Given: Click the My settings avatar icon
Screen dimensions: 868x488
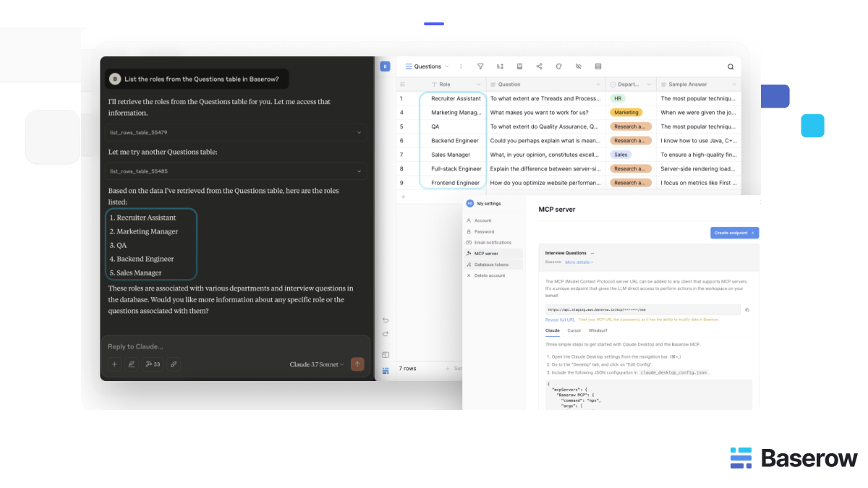Looking at the screenshot, I should pyautogui.click(x=469, y=204).
